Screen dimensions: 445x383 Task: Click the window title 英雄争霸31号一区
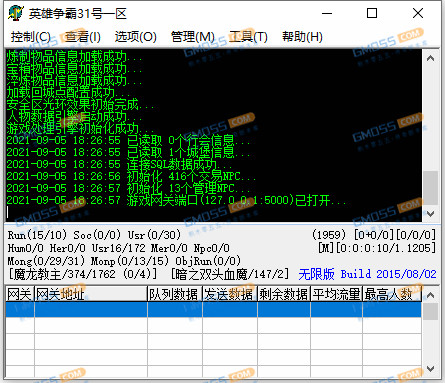pos(78,14)
